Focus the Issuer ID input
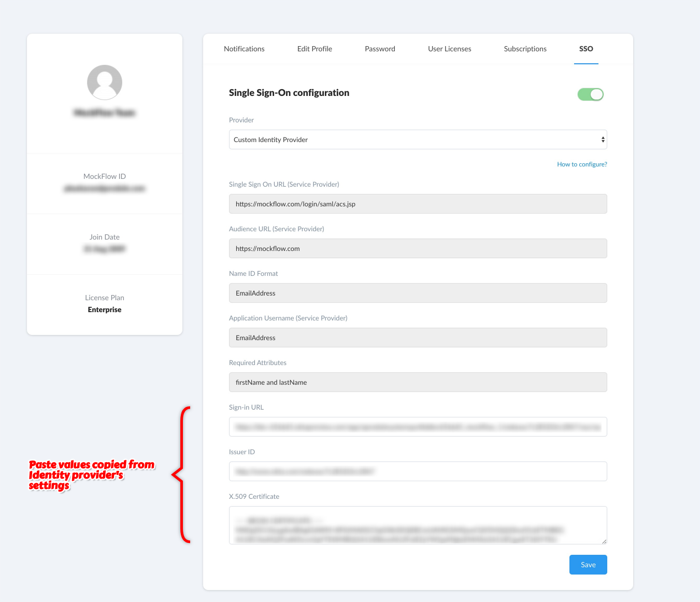Viewport: 700px width, 602px height. tap(418, 471)
